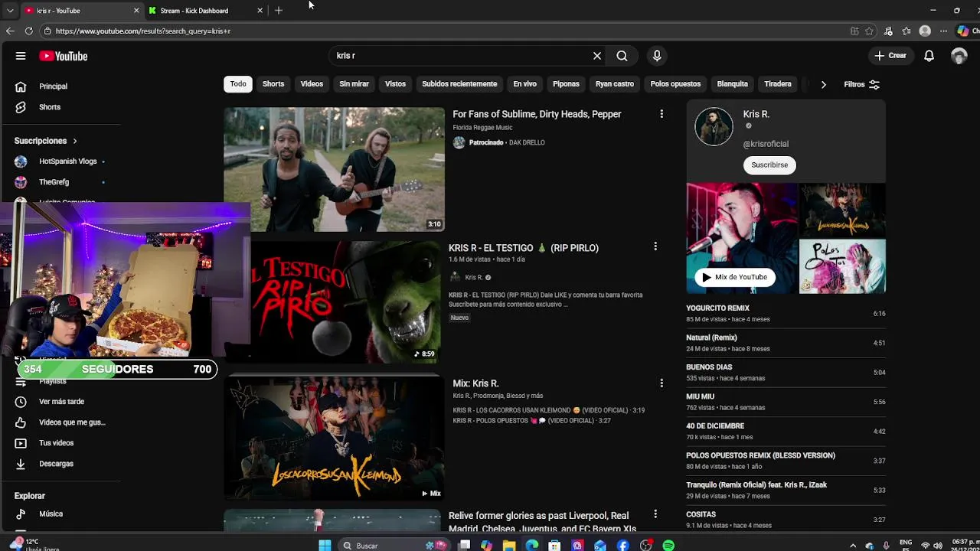Image resolution: width=980 pixels, height=551 pixels.
Task: Open options for Mix: Kris R.
Action: point(661,383)
